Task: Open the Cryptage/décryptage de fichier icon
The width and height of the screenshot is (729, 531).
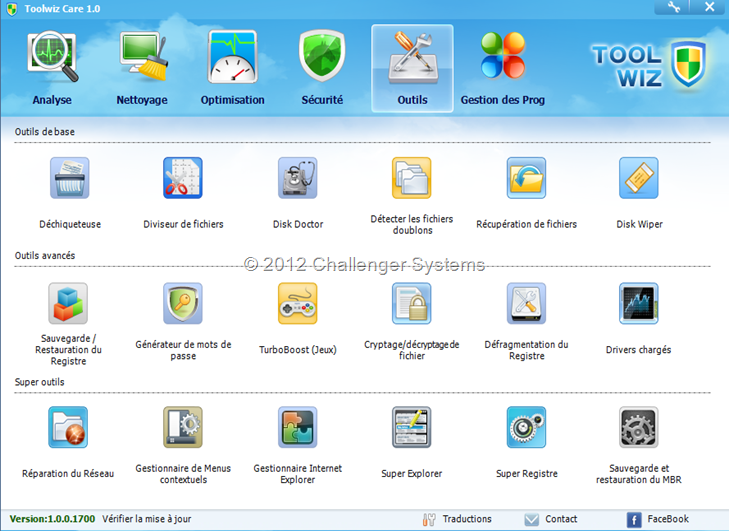Action: pyautogui.click(x=411, y=303)
